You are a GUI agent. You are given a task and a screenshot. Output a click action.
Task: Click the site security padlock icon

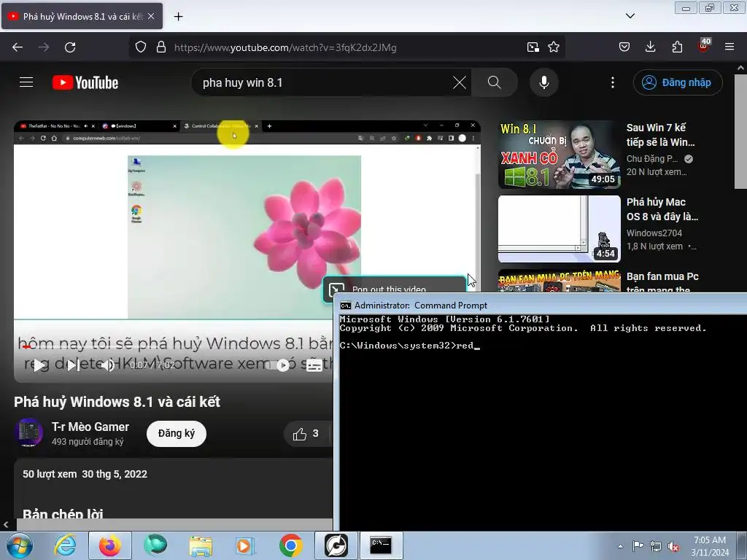(161, 47)
